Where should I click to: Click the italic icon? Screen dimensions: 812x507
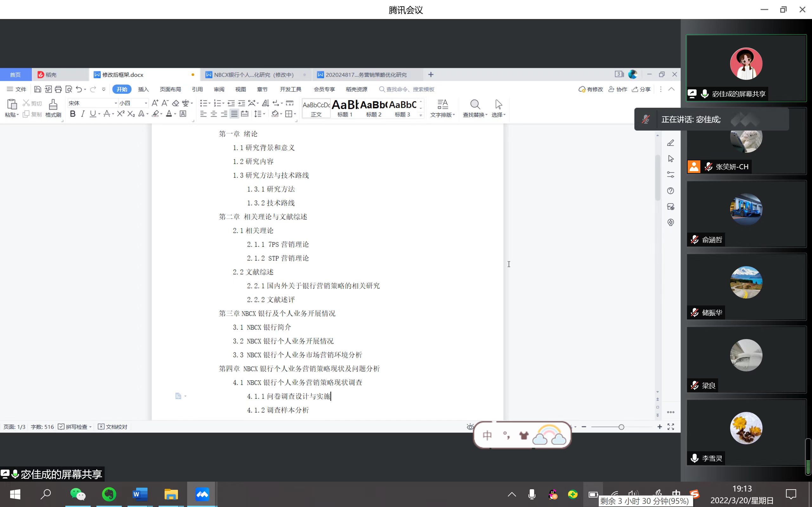[x=82, y=114]
